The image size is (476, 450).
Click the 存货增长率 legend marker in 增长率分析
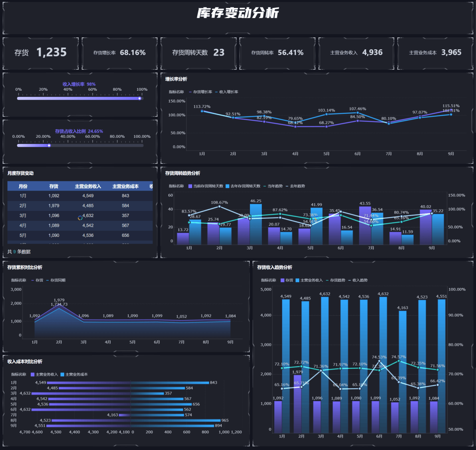click(190, 92)
